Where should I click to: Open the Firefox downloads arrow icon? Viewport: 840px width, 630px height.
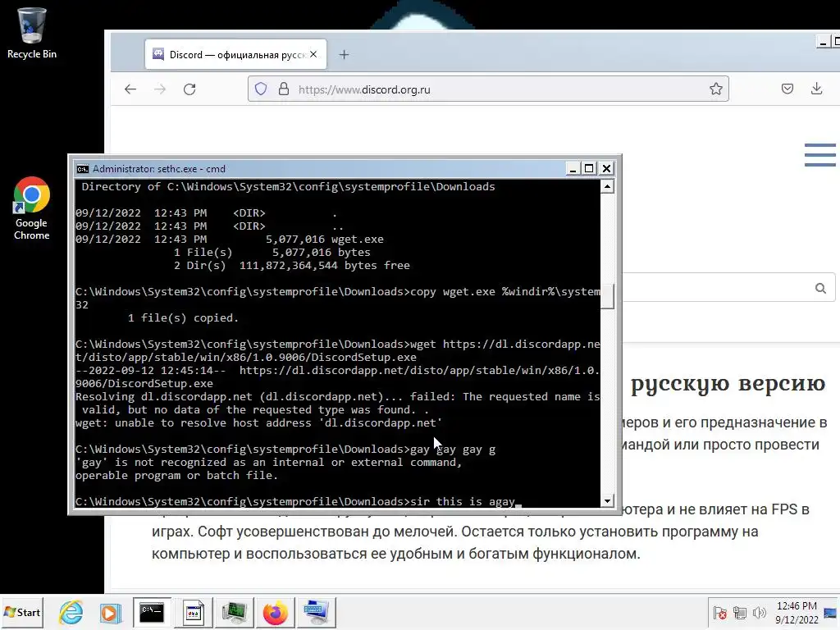816,89
